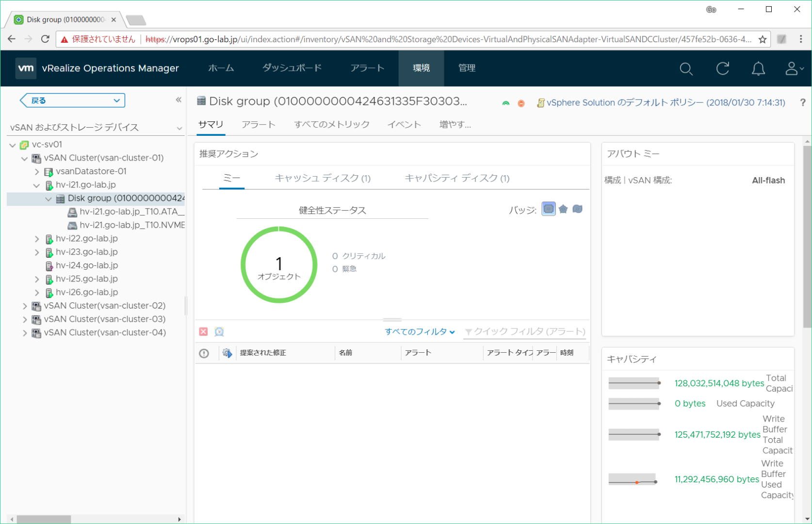This screenshot has height=524, width=812.
Task: Select efficiency badge icon
Action: tap(577, 209)
